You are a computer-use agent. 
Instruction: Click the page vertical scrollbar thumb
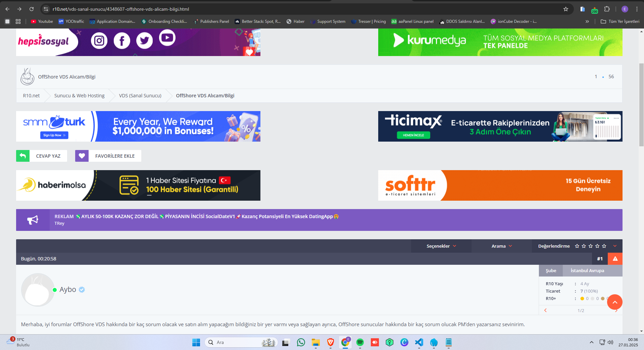coord(641,104)
